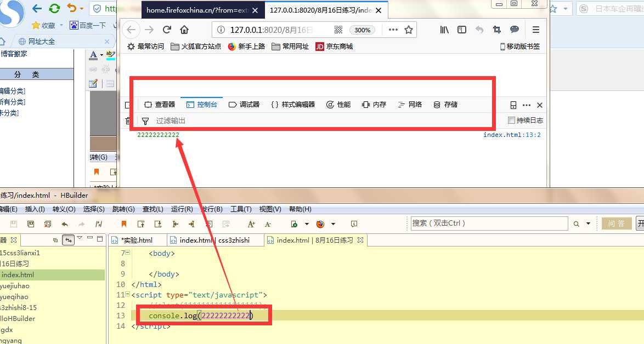644x344 pixels.
Task: Decrease font size with A- icon
Action: pos(268,224)
